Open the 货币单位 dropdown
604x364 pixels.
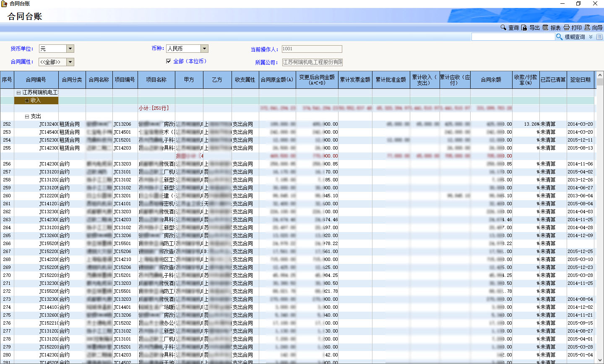coord(70,49)
